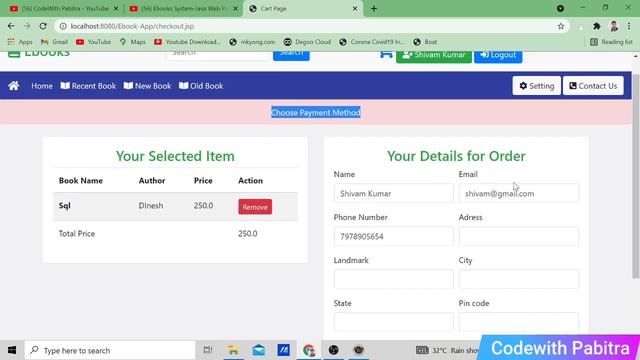Viewport: 640px width, 360px height.
Task: Click the Windows taskbar search box
Action: pyautogui.click(x=110, y=350)
